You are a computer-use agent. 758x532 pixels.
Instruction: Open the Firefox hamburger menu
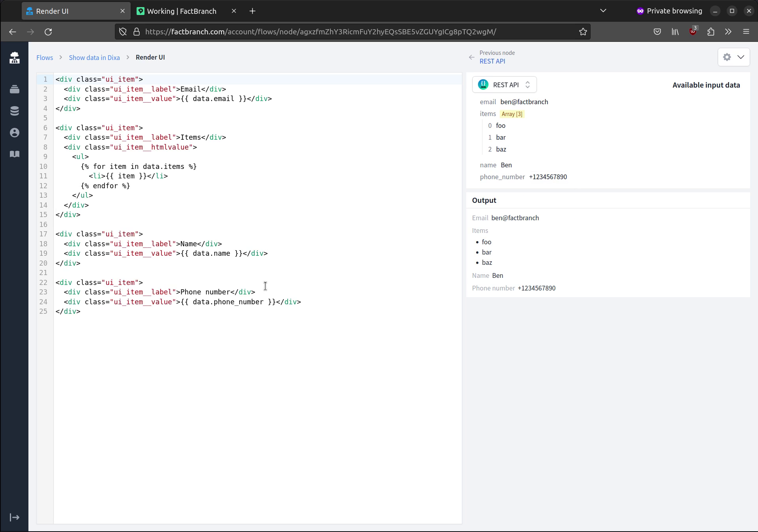[x=746, y=32]
